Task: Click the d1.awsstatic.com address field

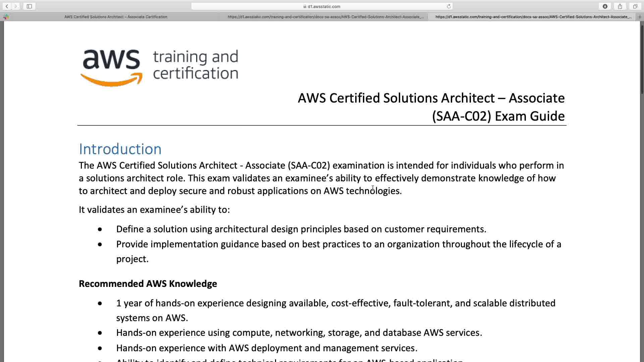Action: click(x=324, y=6)
